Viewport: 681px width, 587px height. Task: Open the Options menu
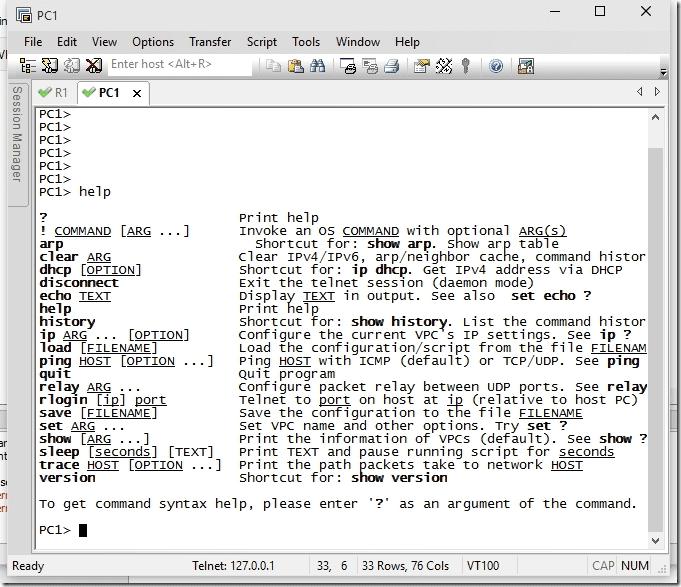153,42
